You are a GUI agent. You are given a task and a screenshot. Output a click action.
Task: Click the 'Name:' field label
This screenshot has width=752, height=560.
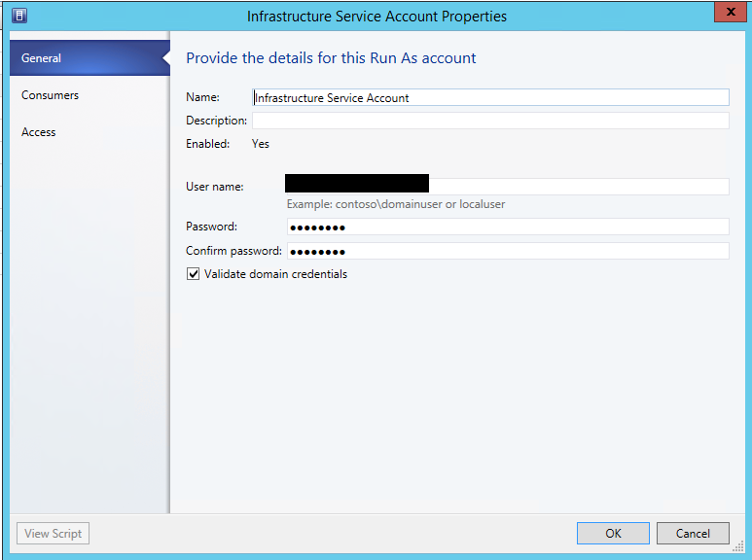coord(202,97)
